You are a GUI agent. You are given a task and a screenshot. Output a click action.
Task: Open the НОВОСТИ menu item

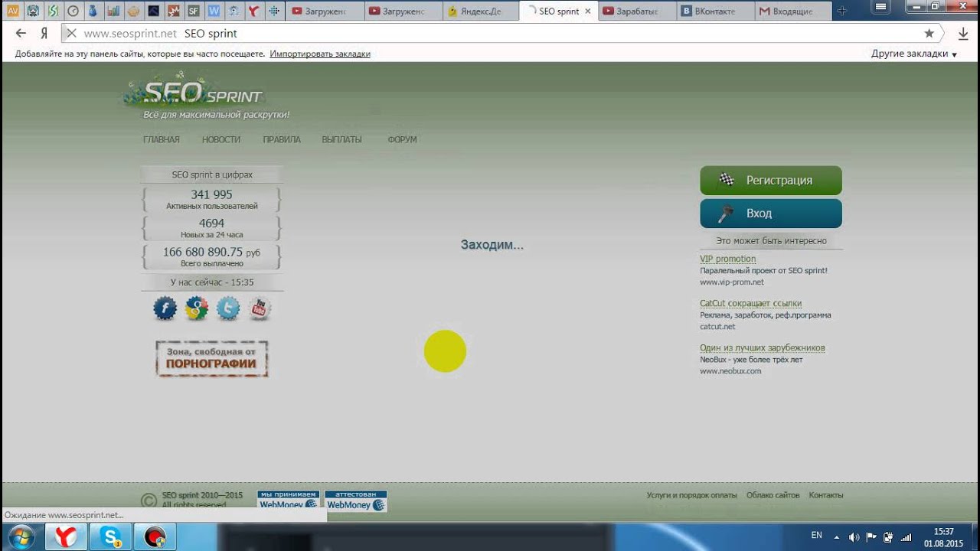[221, 140]
